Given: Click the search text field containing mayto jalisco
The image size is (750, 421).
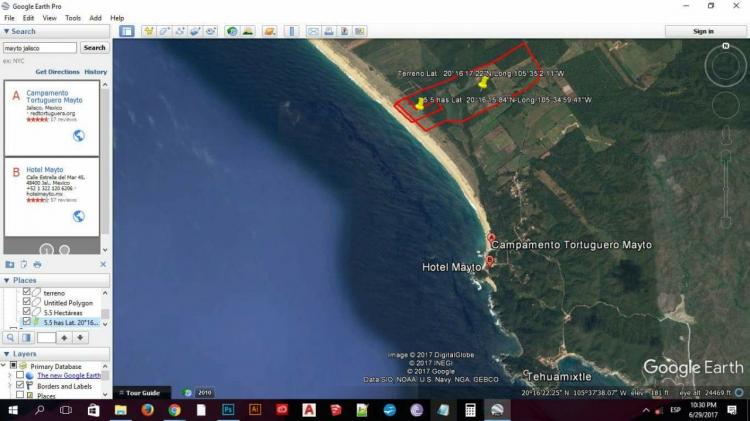Looking at the screenshot, I should point(40,48).
